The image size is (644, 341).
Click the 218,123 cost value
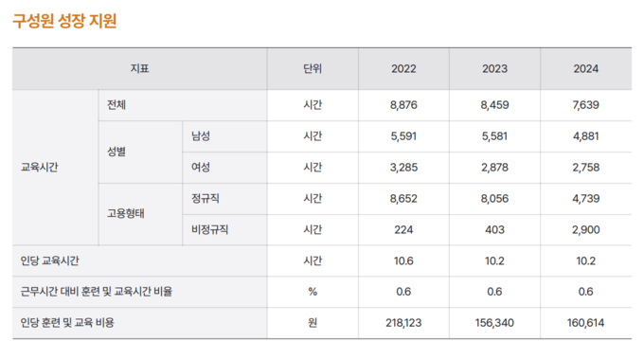[x=403, y=322]
